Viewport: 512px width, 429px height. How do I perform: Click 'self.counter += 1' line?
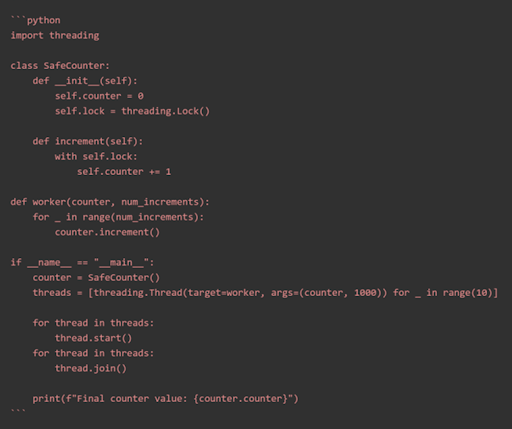coord(124,172)
